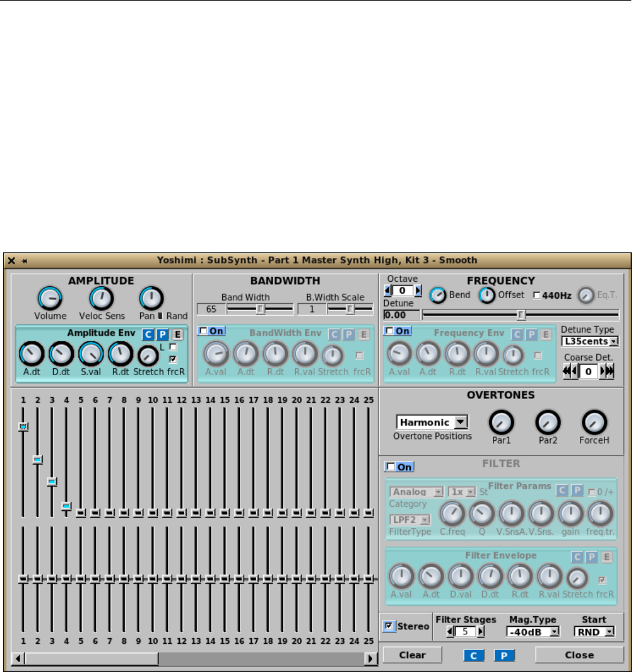Click the filter gain knob

tap(571, 514)
